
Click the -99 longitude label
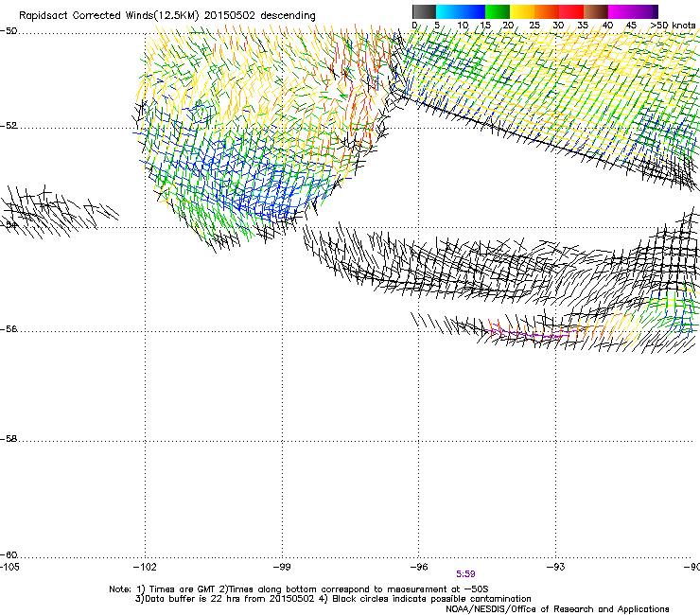coord(282,567)
